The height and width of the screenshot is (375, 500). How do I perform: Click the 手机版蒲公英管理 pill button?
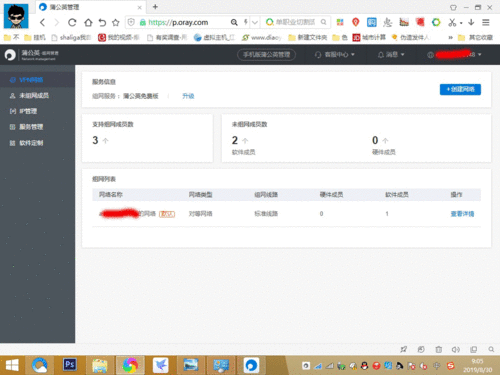266,55
